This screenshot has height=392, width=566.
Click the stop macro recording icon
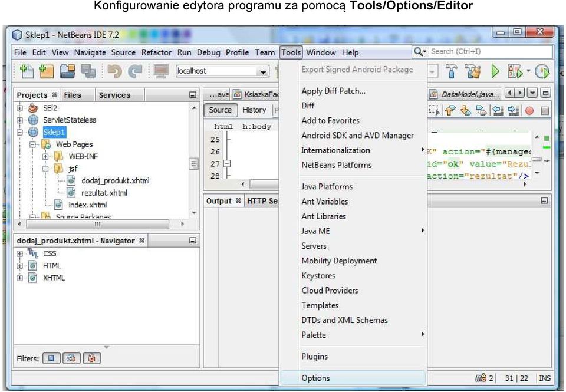click(545, 110)
